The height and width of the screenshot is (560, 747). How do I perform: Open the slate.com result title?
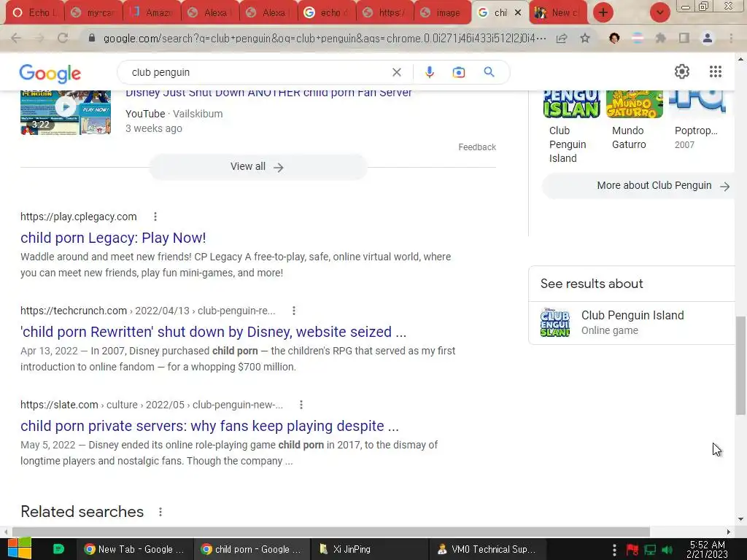point(209,426)
